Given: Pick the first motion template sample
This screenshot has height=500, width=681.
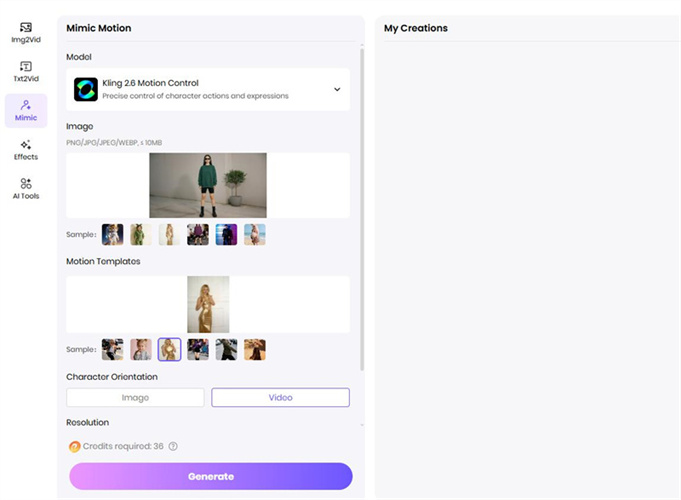Looking at the screenshot, I should (x=112, y=350).
